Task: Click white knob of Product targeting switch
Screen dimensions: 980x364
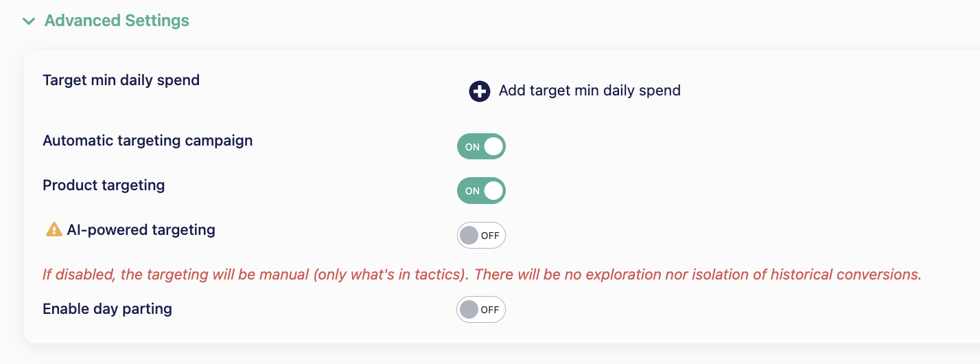Action: pyautogui.click(x=493, y=191)
